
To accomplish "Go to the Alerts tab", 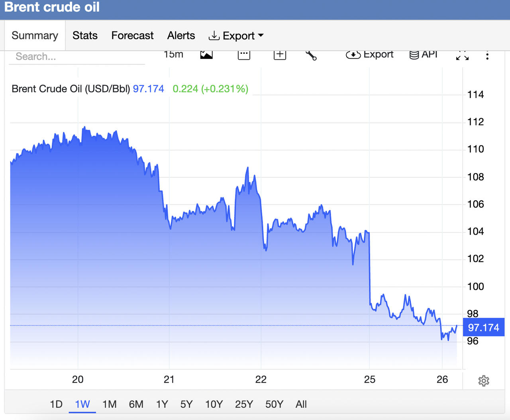I will (181, 35).
